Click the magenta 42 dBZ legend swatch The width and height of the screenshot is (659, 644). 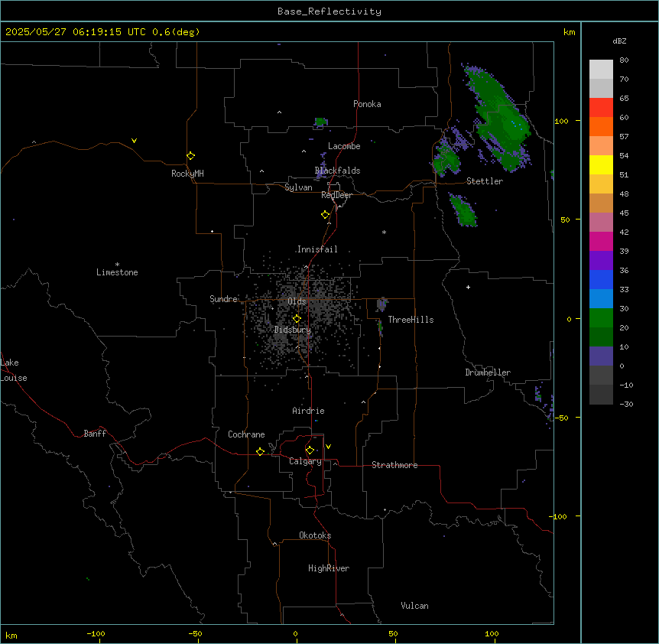[x=601, y=241]
